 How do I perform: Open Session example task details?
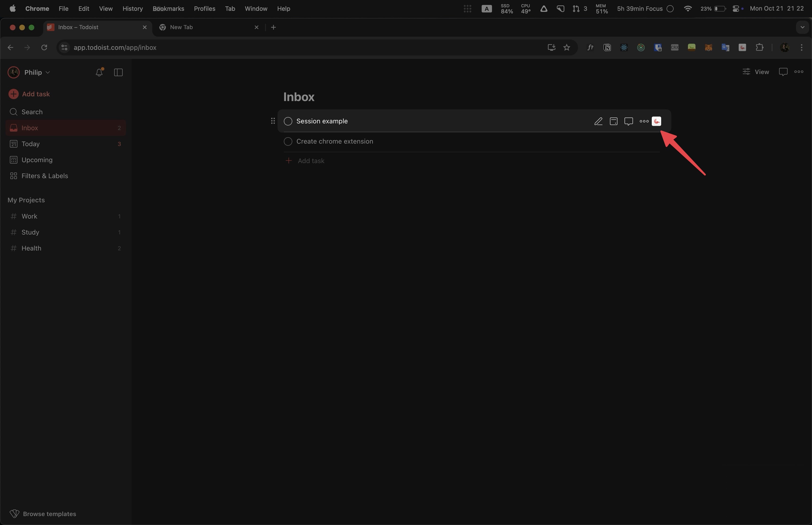[x=322, y=121]
